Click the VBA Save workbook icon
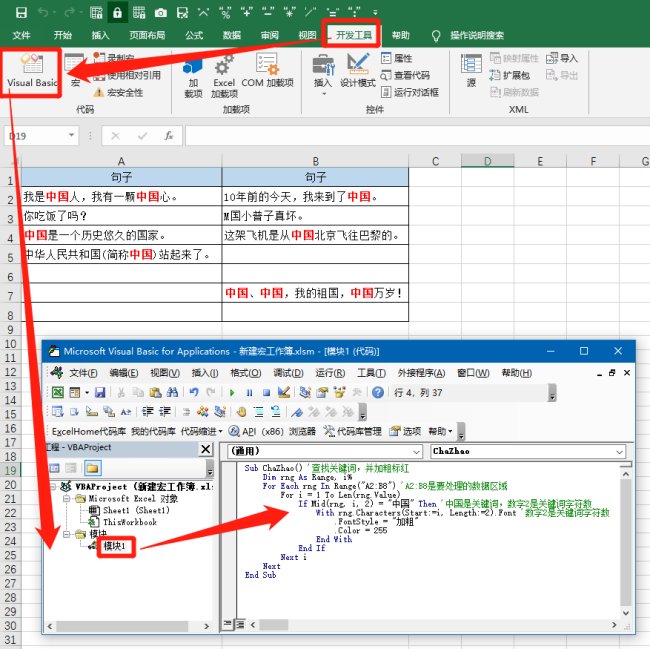650x649 pixels. (100, 392)
